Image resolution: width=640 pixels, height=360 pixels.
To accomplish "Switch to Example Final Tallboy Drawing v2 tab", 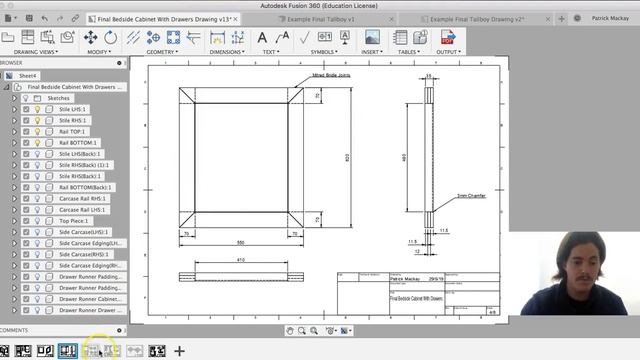I will tap(477, 19).
